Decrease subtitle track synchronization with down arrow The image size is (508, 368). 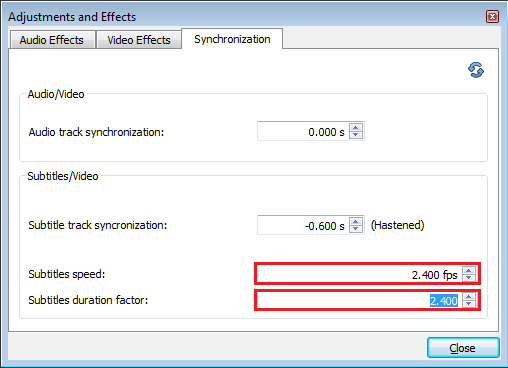point(356,229)
